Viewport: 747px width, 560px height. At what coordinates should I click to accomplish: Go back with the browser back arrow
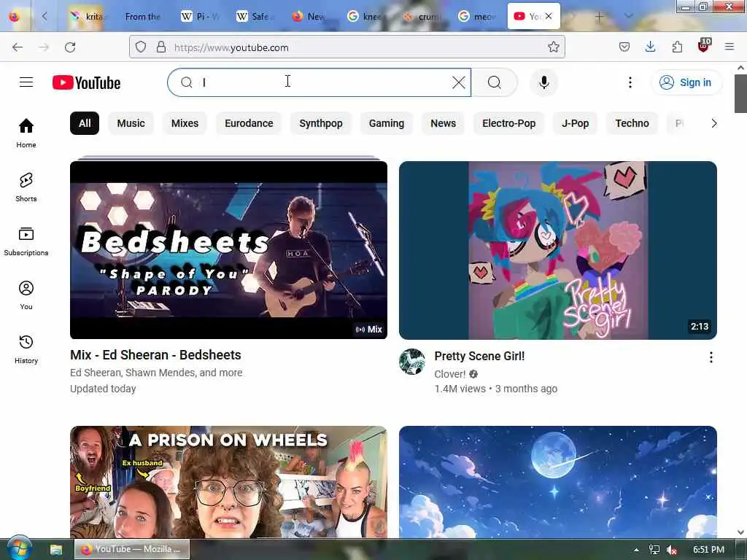(18, 47)
